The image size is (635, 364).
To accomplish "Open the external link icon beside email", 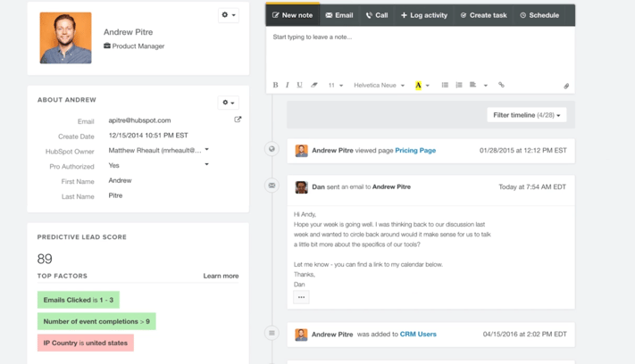I will [238, 120].
